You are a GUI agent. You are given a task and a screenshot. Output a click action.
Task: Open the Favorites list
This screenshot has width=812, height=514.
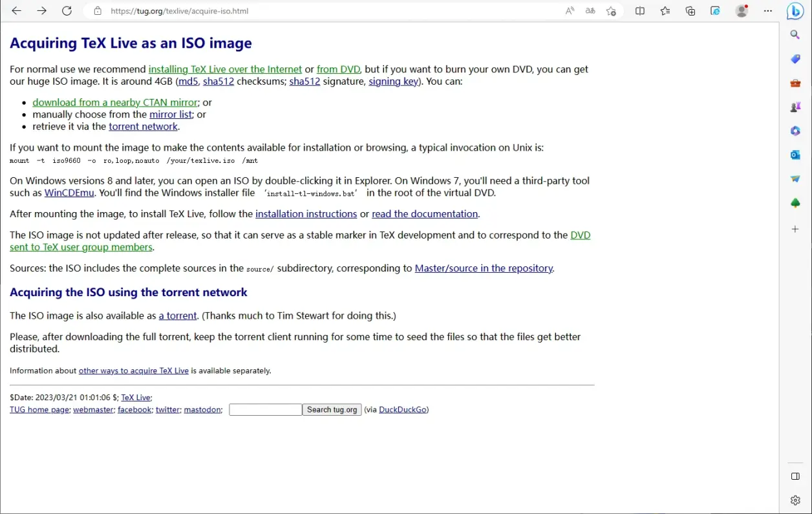pos(665,11)
